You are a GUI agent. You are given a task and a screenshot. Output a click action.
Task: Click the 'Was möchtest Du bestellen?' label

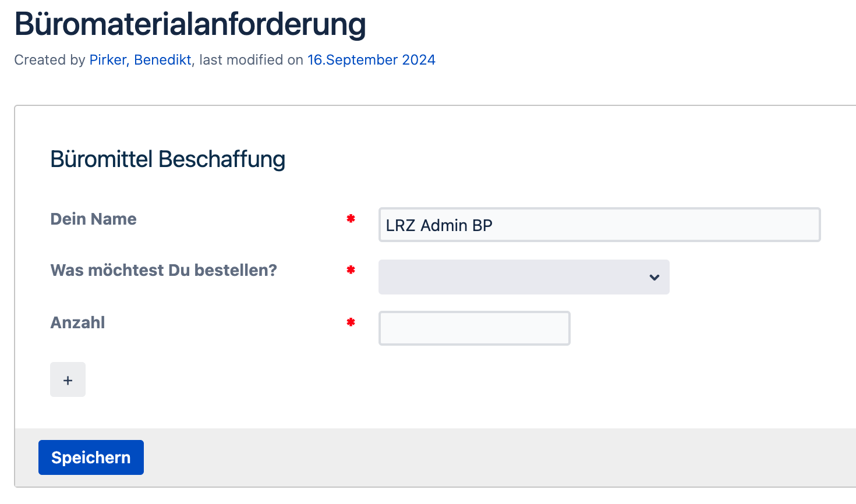(x=164, y=270)
